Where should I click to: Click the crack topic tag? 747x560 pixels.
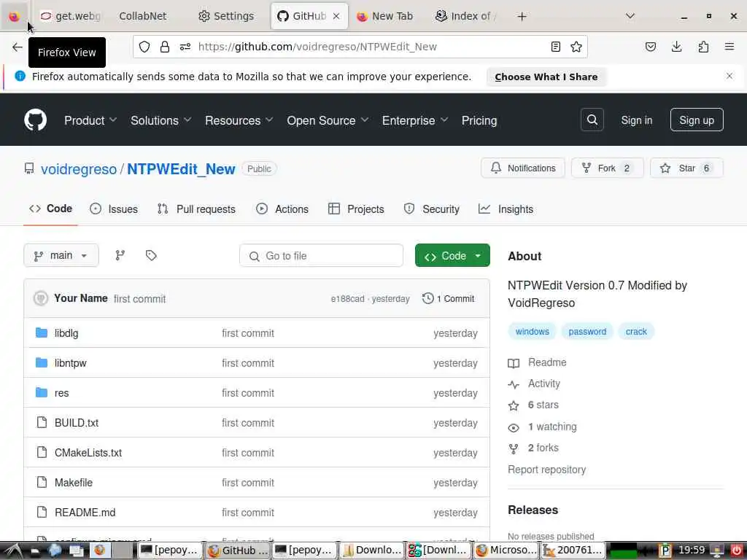636,332
